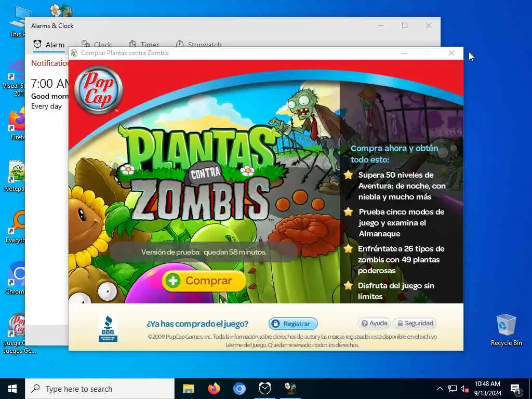Click the star next to 'Prueba cinco modos'
The height and width of the screenshot is (399, 532).
(348, 212)
